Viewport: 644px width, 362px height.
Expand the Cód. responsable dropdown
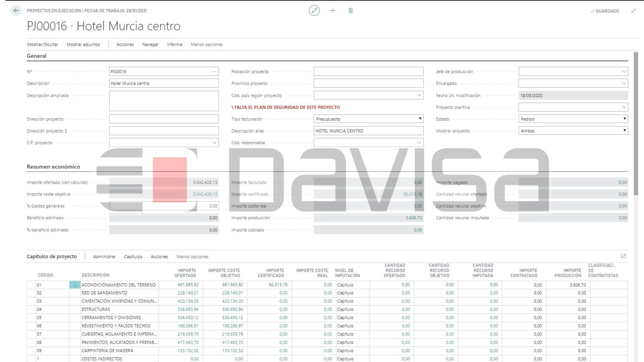pos(419,143)
